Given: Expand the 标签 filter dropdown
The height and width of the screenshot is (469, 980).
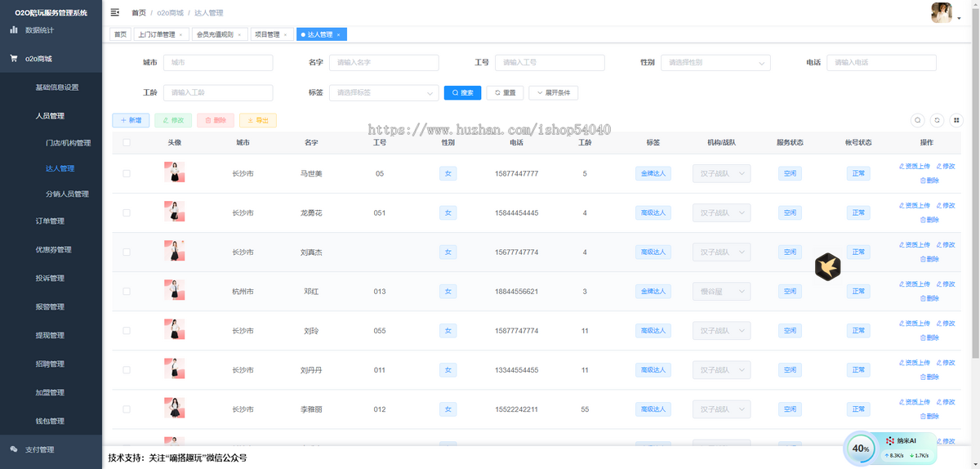Looking at the screenshot, I should coord(384,93).
